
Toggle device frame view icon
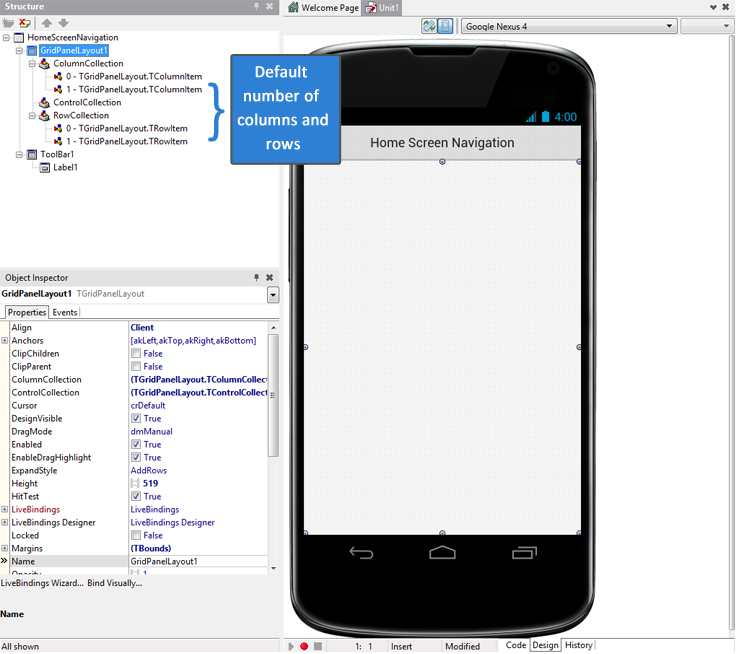[445, 26]
